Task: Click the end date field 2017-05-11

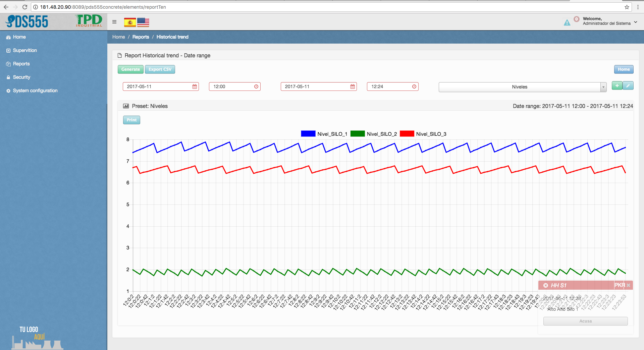Action: [319, 86]
